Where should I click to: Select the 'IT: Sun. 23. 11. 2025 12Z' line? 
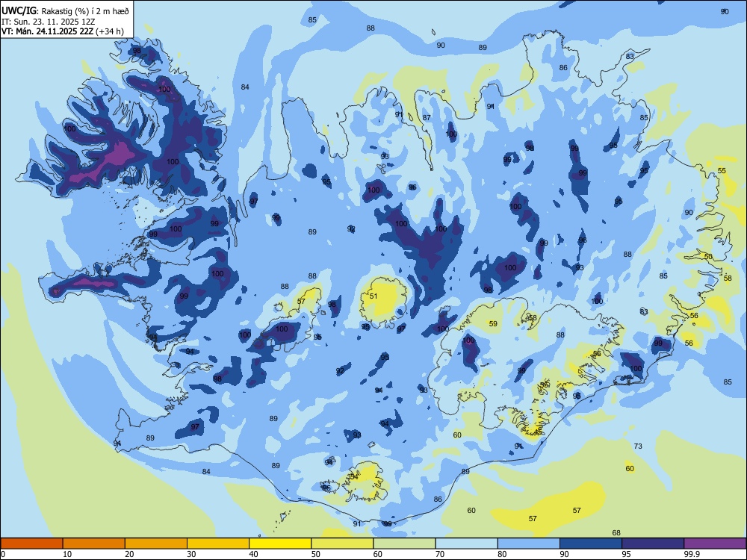point(48,22)
